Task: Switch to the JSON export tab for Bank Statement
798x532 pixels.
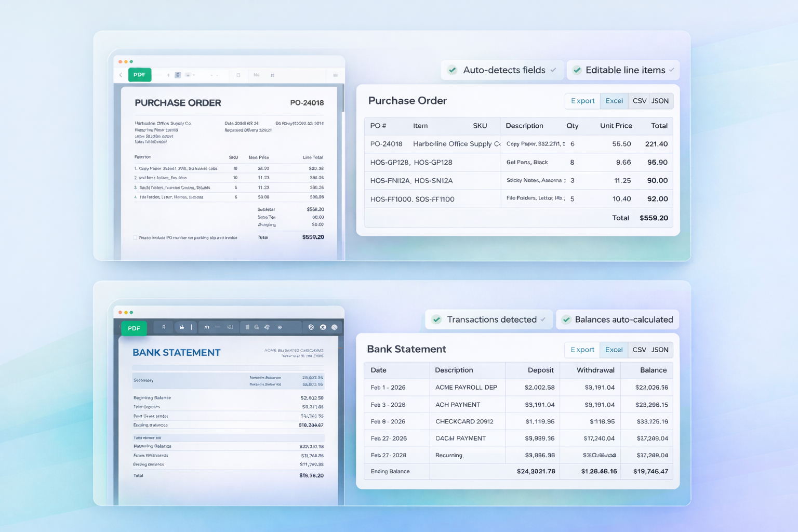Action: pos(660,350)
